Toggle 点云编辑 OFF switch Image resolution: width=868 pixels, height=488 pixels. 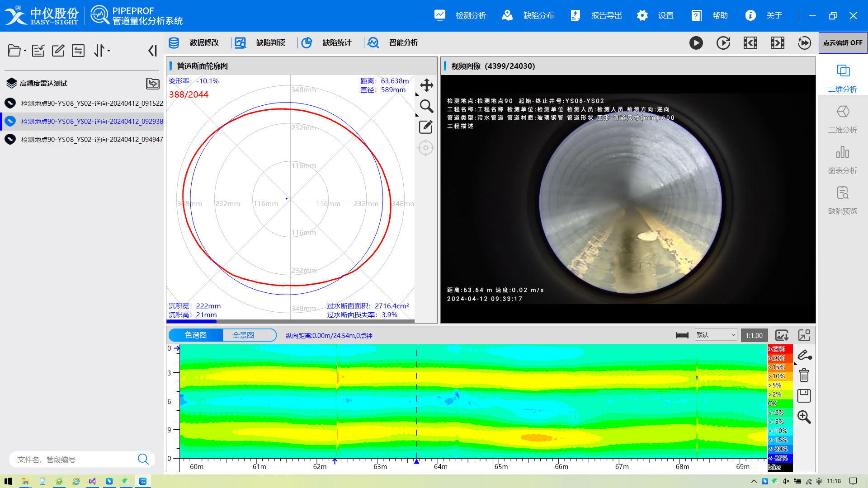tap(843, 43)
